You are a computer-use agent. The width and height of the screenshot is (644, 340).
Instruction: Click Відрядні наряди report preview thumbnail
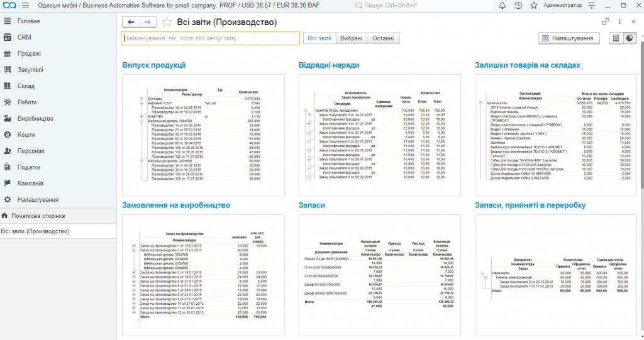pos(379,135)
